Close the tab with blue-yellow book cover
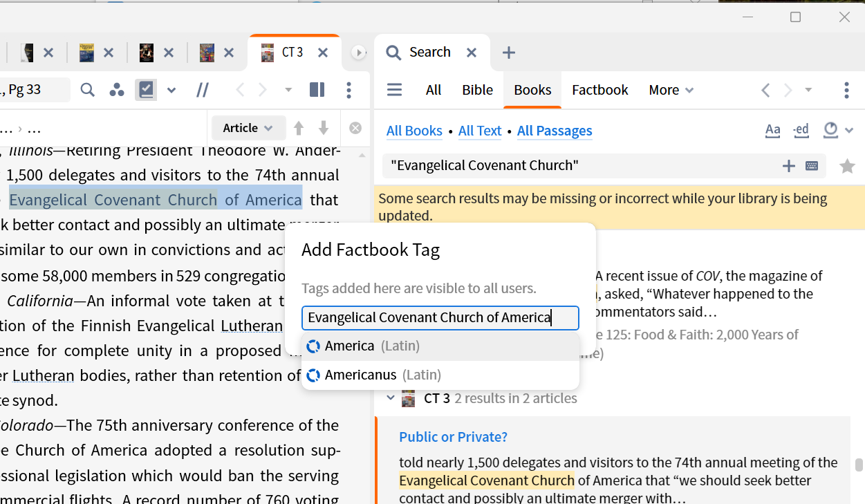 point(109,53)
